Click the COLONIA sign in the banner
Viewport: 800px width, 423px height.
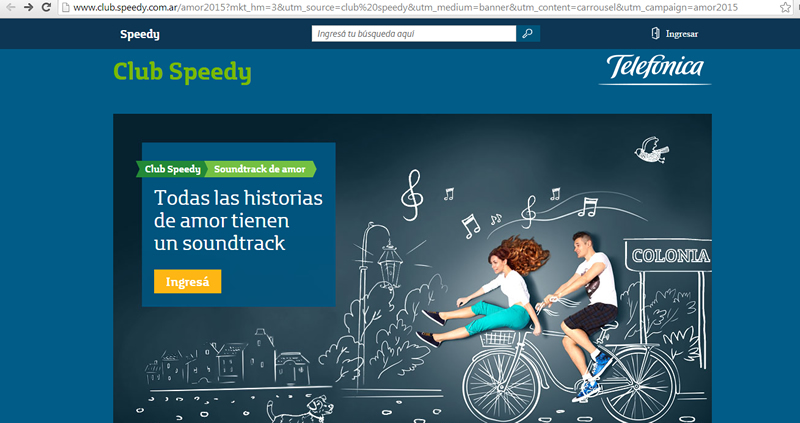coord(669,256)
